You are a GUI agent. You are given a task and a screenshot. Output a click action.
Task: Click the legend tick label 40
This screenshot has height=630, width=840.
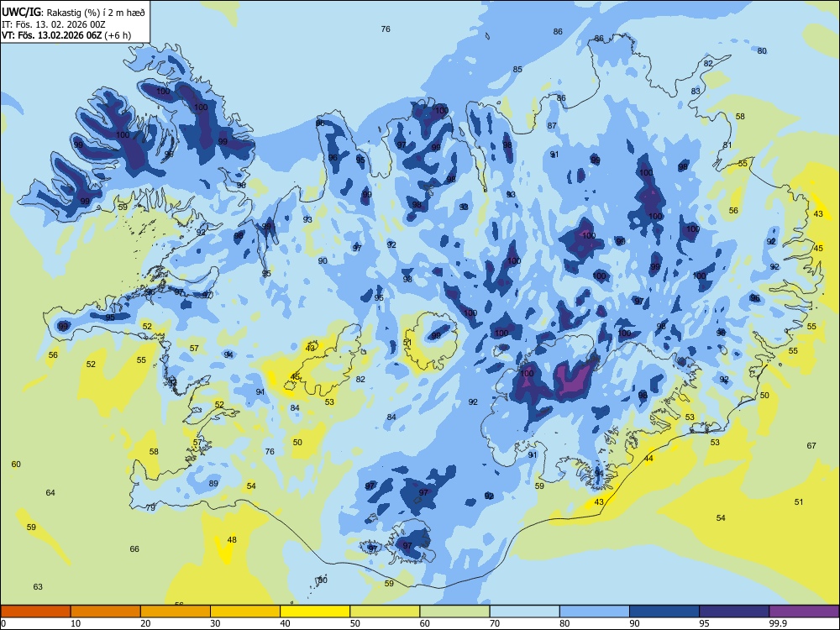(x=286, y=623)
